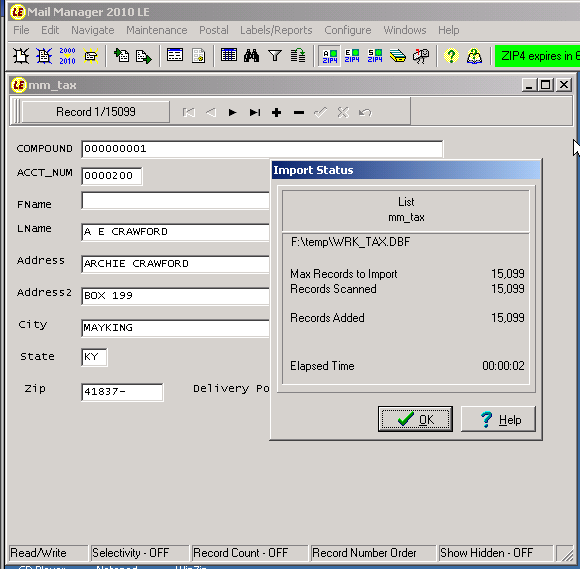Click the stacked labels print icon
The width and height of the screenshot is (580, 569).
[398, 56]
